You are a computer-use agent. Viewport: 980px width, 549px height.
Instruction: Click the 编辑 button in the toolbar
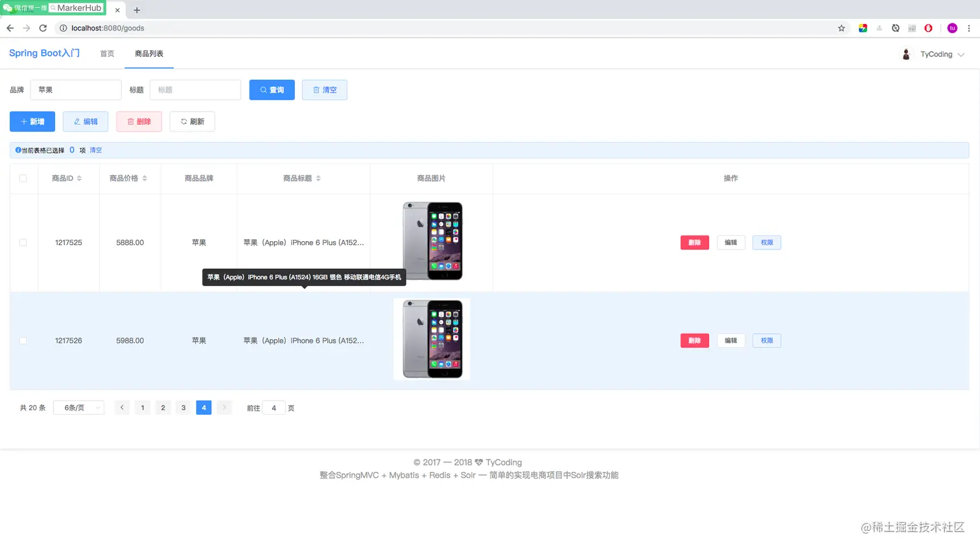(x=86, y=122)
